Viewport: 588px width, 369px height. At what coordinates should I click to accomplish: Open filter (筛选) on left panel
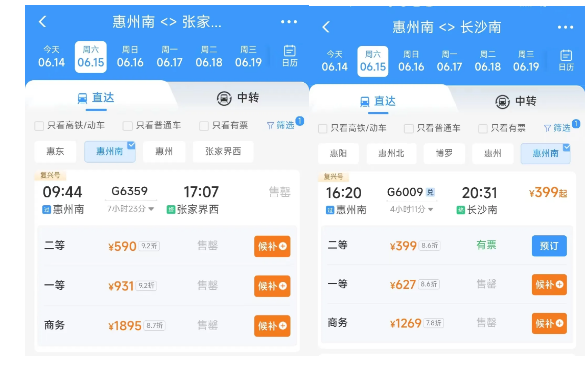(x=281, y=125)
